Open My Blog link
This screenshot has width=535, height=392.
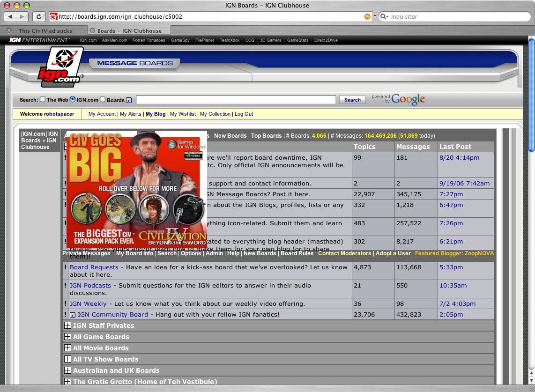point(156,114)
